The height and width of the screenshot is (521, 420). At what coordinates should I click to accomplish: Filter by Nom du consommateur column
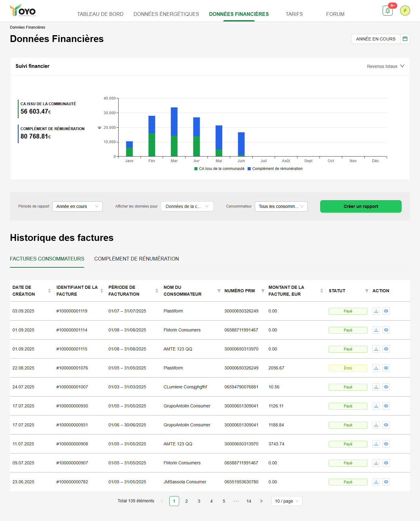219,291
